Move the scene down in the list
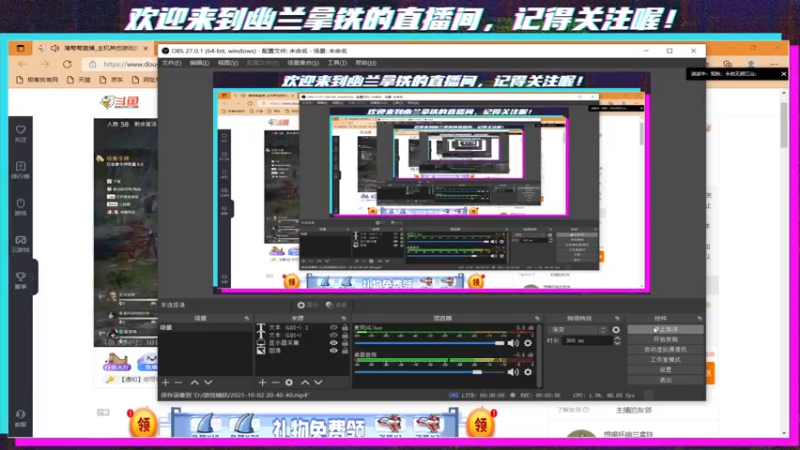Screen dimensions: 800x450 click(208, 382)
